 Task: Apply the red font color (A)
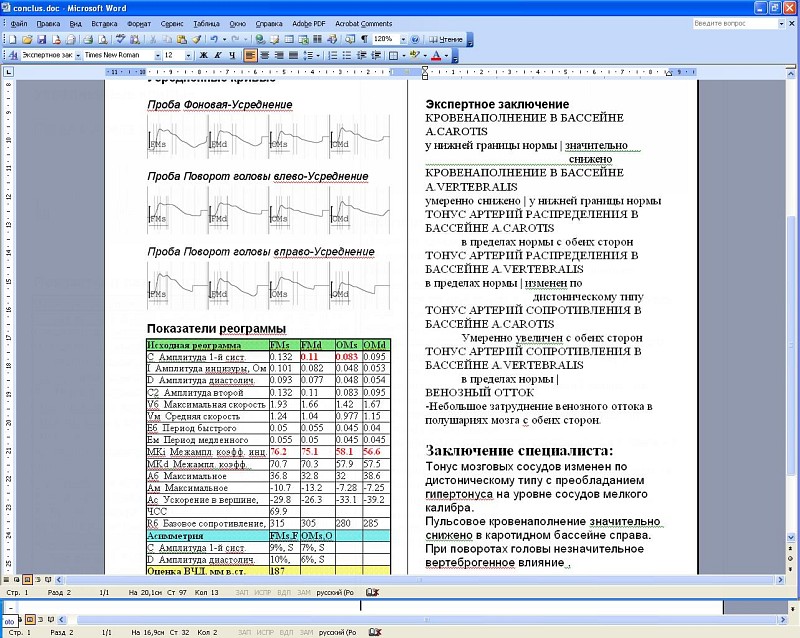point(436,55)
